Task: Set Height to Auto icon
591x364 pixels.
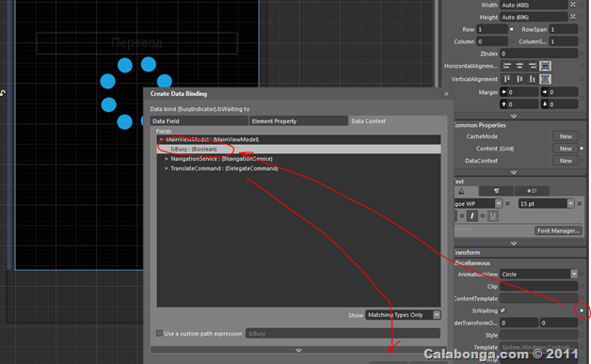Action: 573,17
